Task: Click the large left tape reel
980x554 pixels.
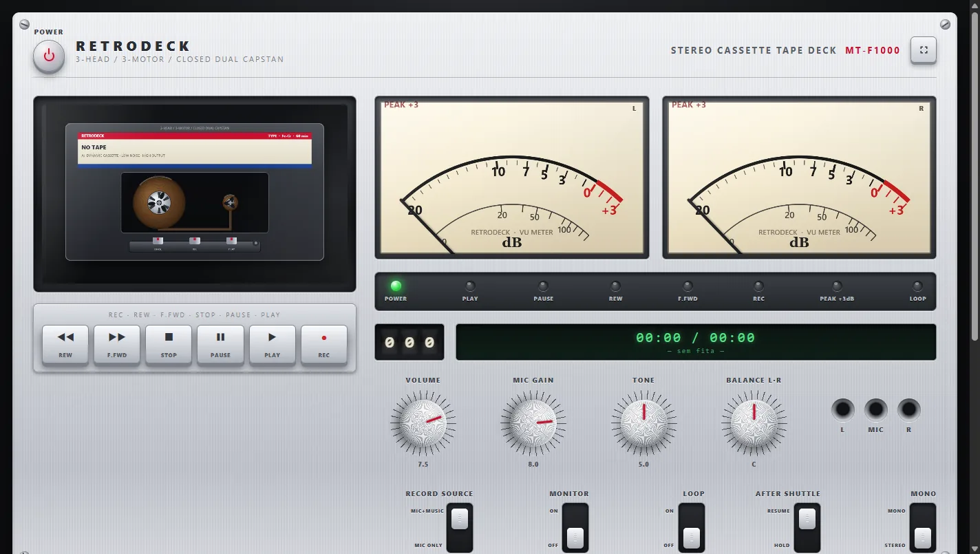Action: click(x=158, y=202)
